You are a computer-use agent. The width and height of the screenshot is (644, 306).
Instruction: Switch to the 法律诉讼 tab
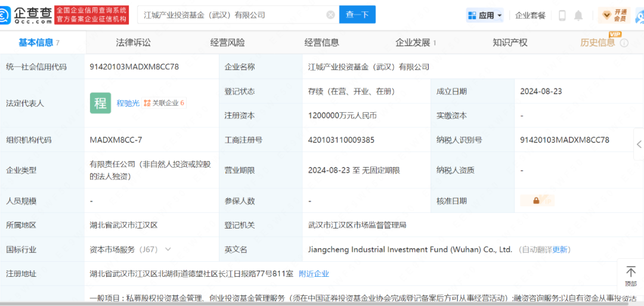[x=133, y=42]
